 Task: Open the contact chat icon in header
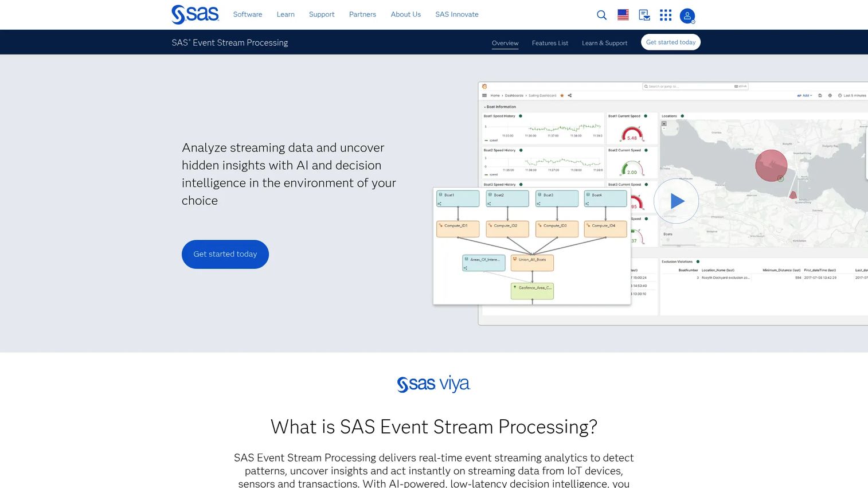[x=644, y=15]
